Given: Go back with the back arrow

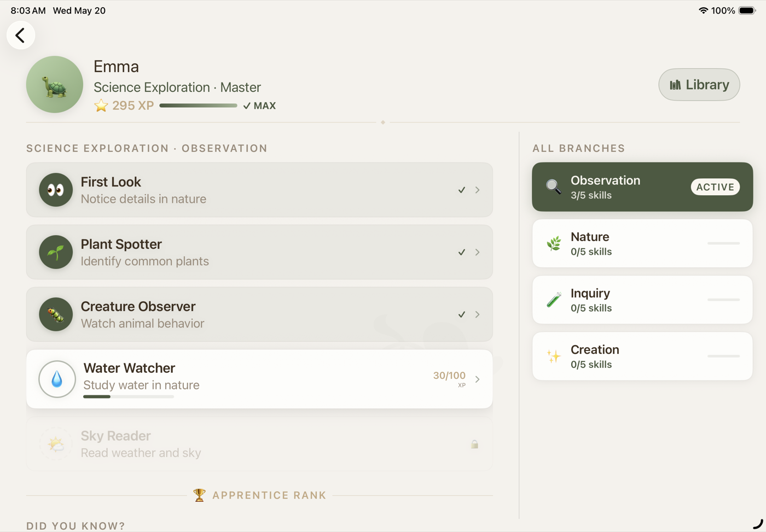Looking at the screenshot, I should coord(21,36).
